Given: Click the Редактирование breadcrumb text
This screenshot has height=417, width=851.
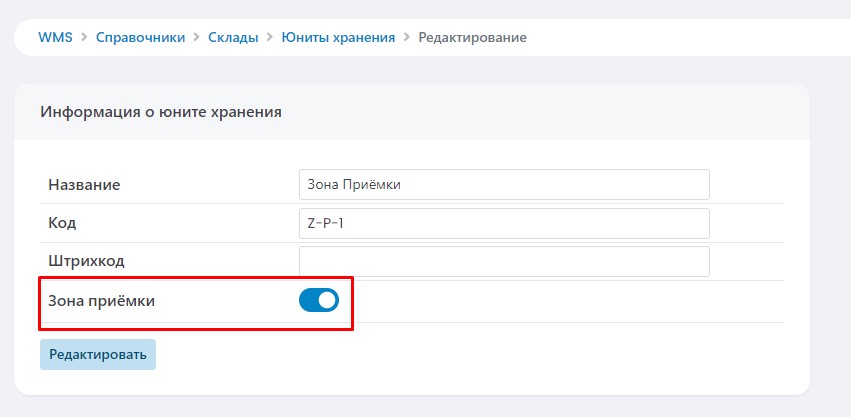Looking at the screenshot, I should tap(472, 37).
